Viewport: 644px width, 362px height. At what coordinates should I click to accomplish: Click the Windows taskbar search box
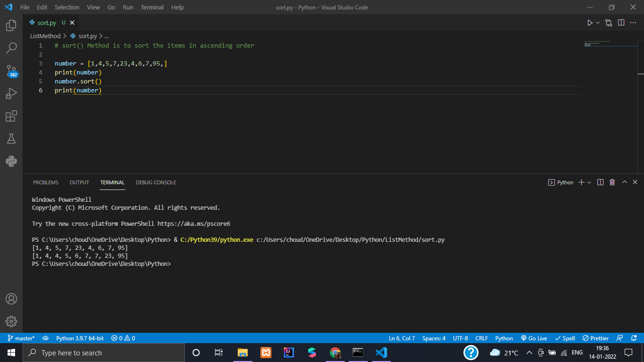(x=104, y=353)
